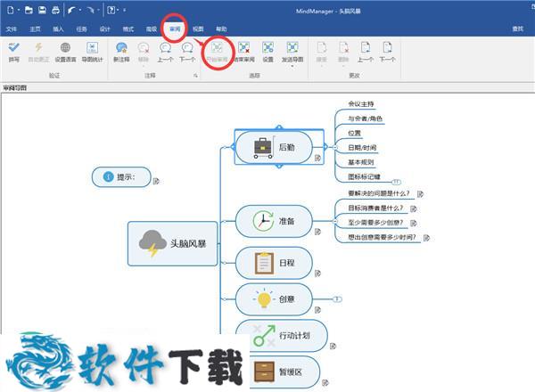Click the 查找 search button on the ribbon
Screen dimensions: 535x392
pyautogui.click(x=517, y=29)
